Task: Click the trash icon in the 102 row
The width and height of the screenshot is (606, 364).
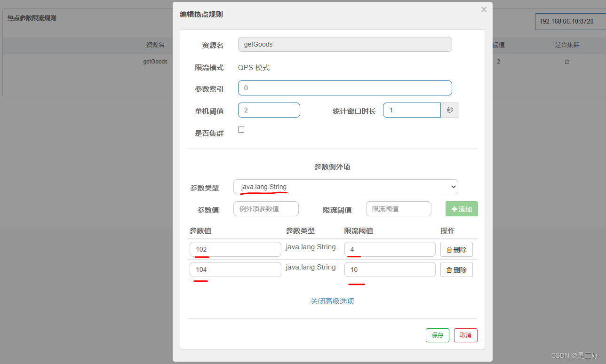Action: coord(449,250)
